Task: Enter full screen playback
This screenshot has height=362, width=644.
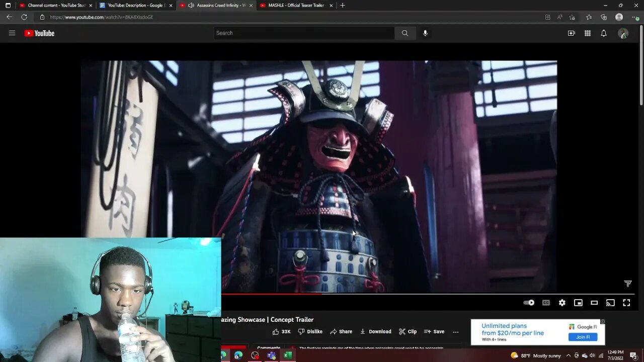Action: [626, 303]
